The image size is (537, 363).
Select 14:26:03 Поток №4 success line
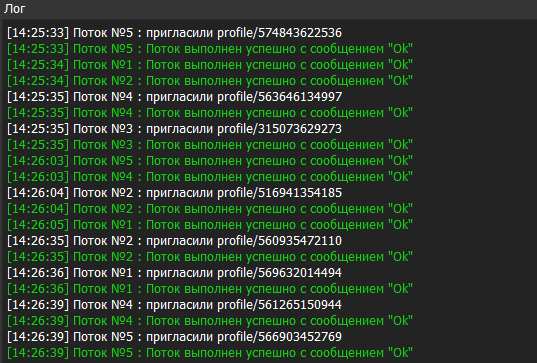click(x=210, y=177)
